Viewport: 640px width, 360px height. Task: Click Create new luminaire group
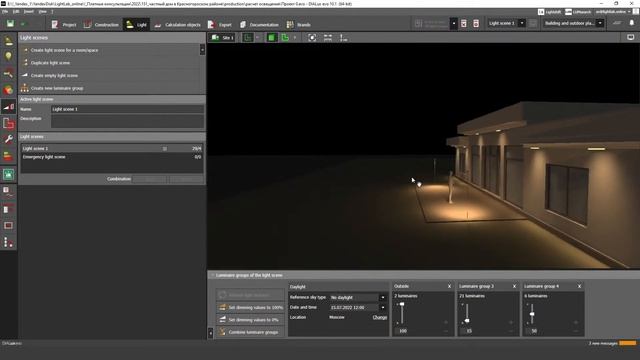tap(57, 88)
